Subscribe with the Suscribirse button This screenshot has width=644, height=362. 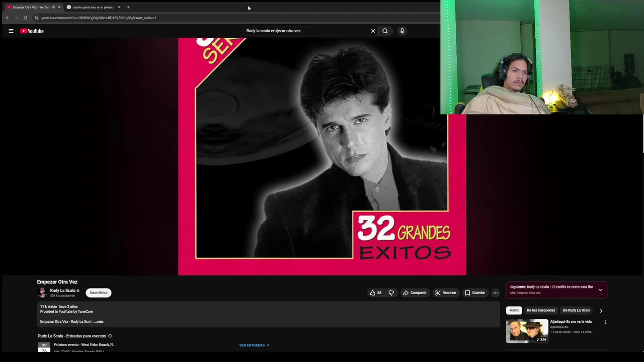coord(99,293)
